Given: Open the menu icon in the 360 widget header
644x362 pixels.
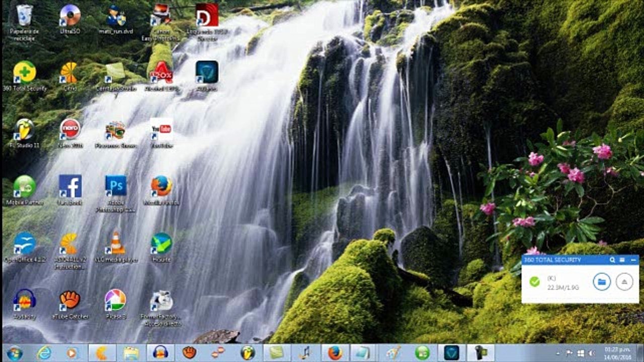Looking at the screenshot, I should pos(622,260).
